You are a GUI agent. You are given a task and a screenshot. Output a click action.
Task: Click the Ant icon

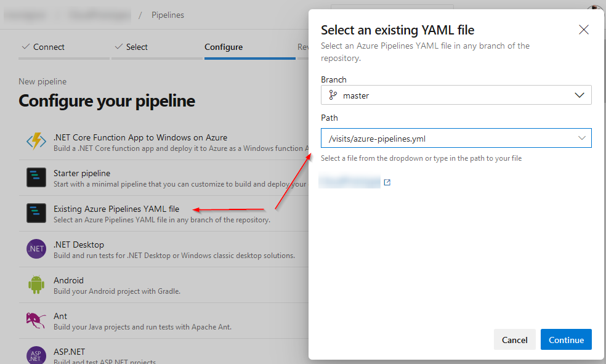tap(36, 320)
